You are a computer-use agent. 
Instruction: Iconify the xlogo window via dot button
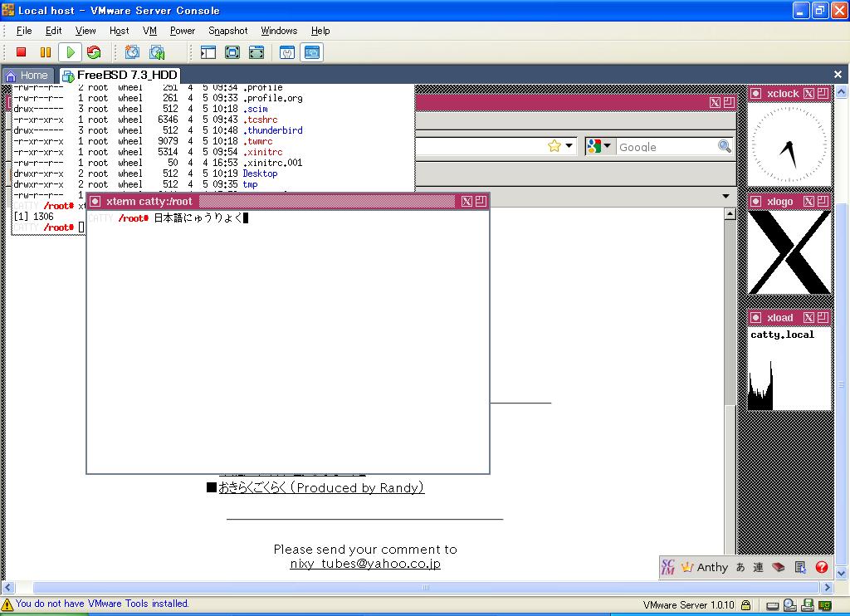tap(755, 202)
